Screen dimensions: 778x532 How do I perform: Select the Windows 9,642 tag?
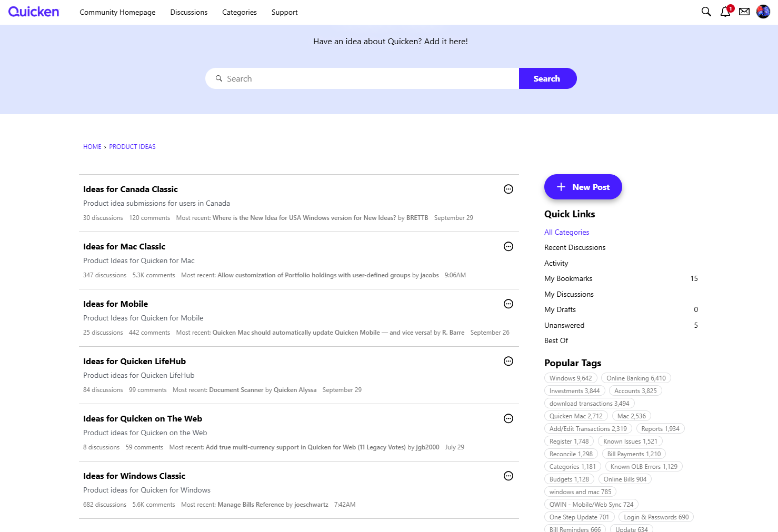tap(571, 378)
